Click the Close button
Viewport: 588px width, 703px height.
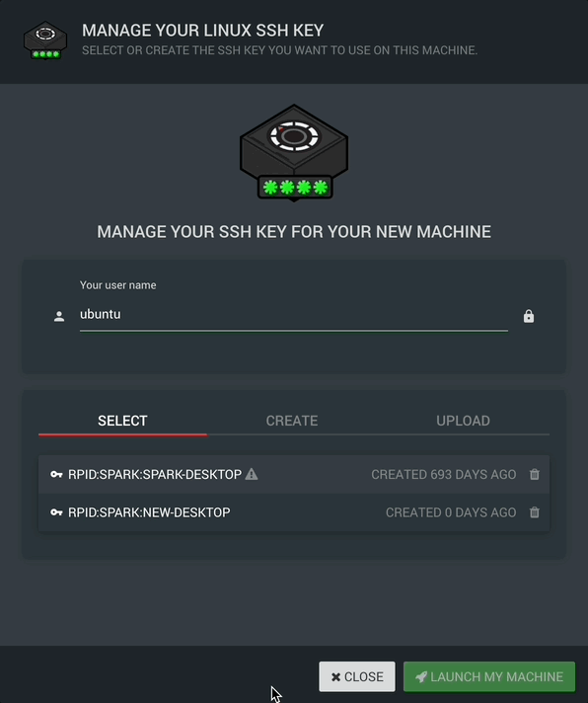357,676
